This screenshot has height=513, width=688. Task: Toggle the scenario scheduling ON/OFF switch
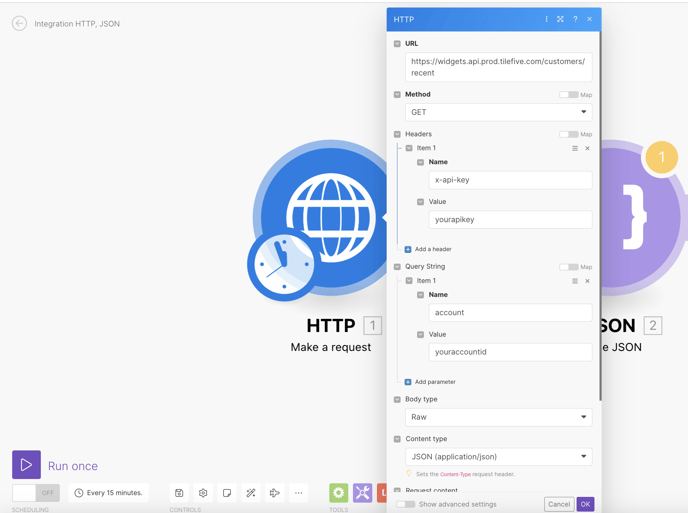point(36,493)
